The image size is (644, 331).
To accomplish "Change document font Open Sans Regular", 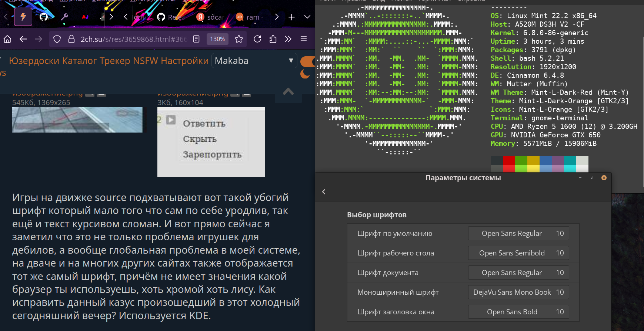I will [x=518, y=273].
